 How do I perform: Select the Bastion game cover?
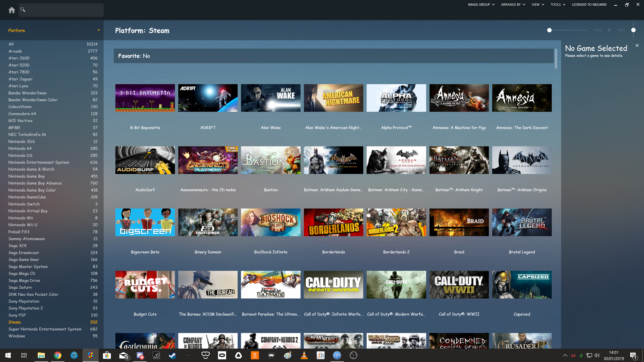tap(271, 160)
